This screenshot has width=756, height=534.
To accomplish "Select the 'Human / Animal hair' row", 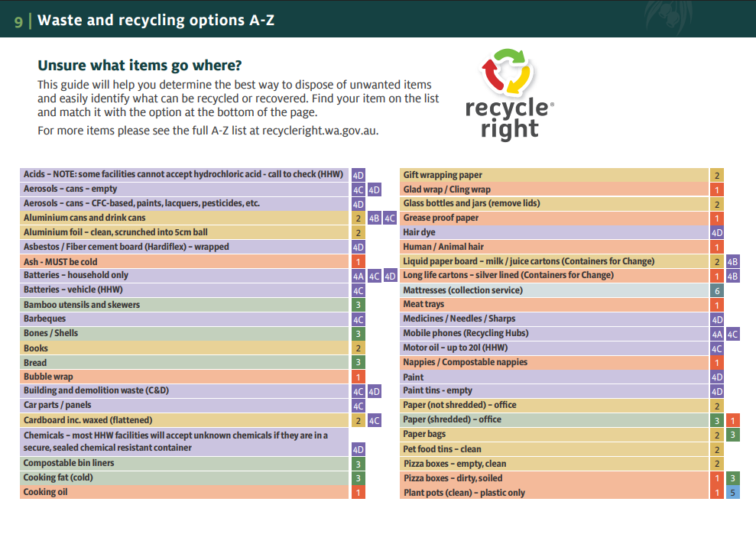I will pyautogui.click(x=554, y=247).
